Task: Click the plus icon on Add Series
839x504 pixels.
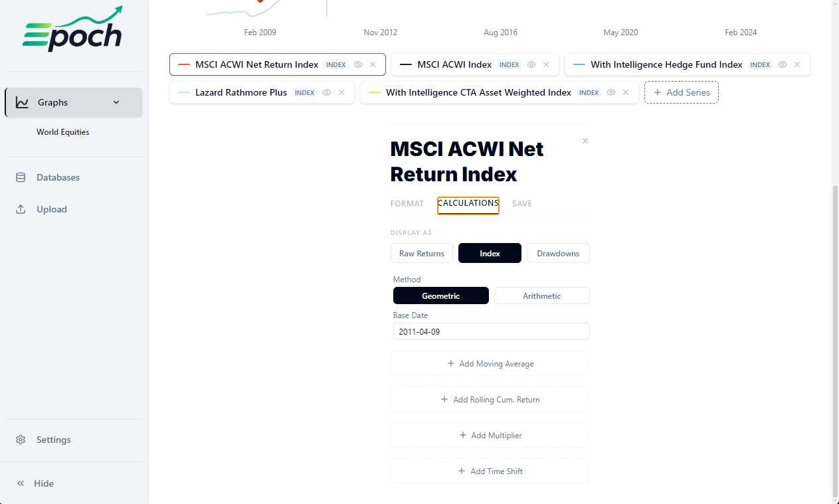Action: [658, 92]
